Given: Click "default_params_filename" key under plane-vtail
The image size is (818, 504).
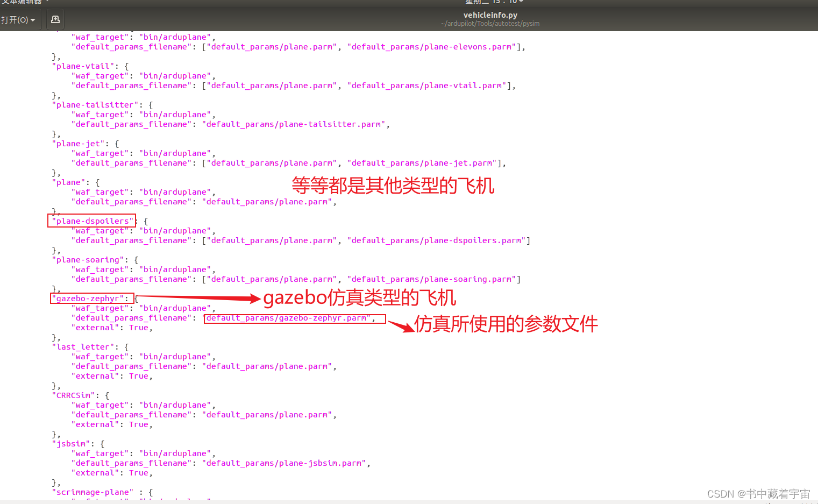Looking at the screenshot, I should 131,86.
